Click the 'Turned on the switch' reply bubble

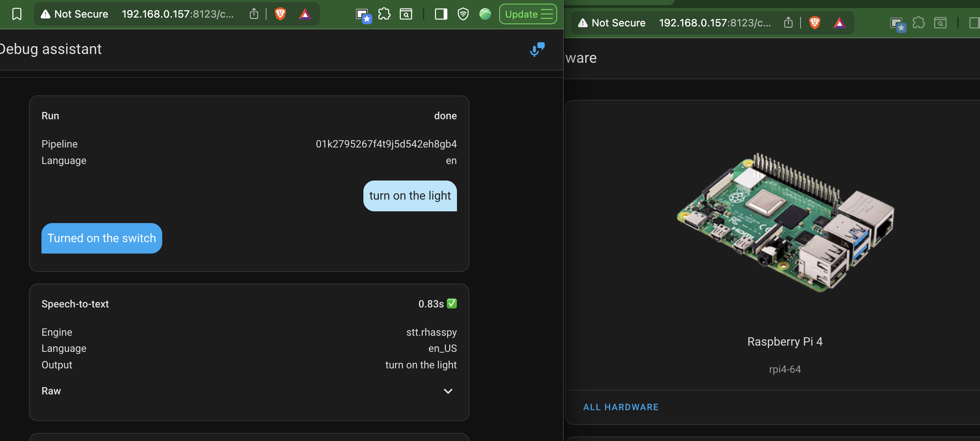click(102, 238)
